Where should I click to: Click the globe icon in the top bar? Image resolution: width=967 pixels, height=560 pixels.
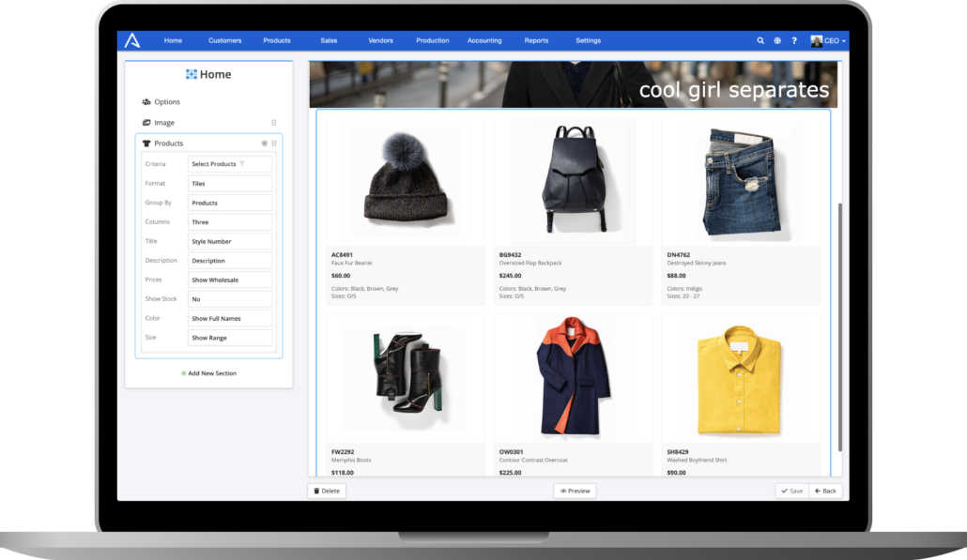click(x=777, y=40)
